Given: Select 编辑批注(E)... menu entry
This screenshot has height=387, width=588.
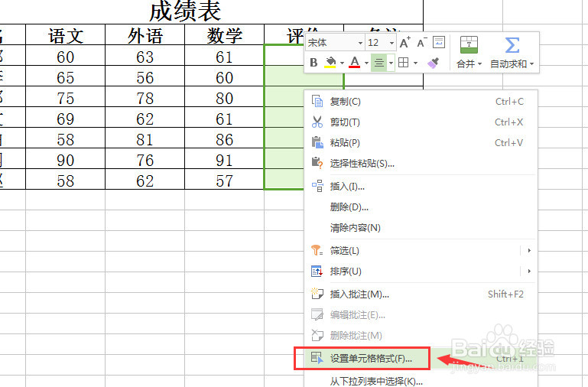Looking at the screenshot, I should (421, 314).
